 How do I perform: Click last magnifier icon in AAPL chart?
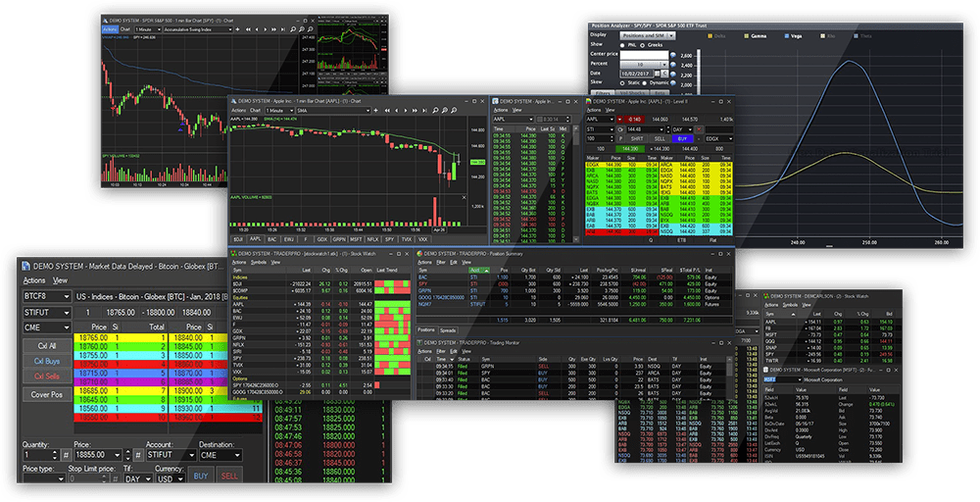454,110
